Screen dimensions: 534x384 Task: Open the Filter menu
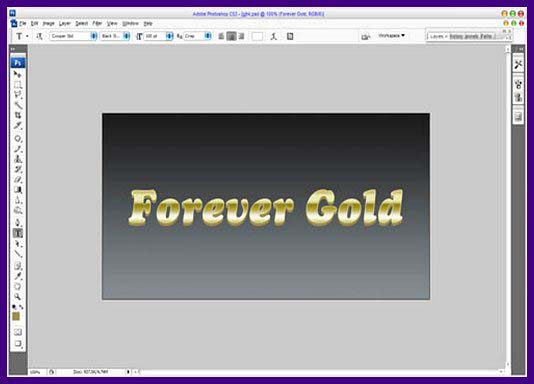[x=97, y=23]
